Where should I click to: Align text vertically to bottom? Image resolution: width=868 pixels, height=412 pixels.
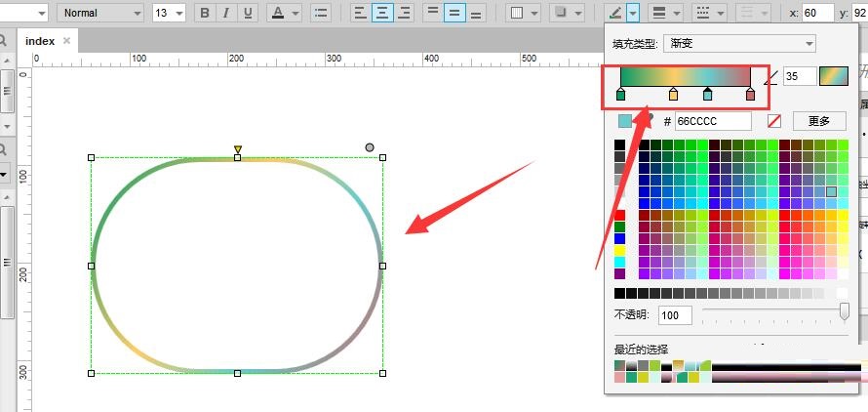(476, 13)
